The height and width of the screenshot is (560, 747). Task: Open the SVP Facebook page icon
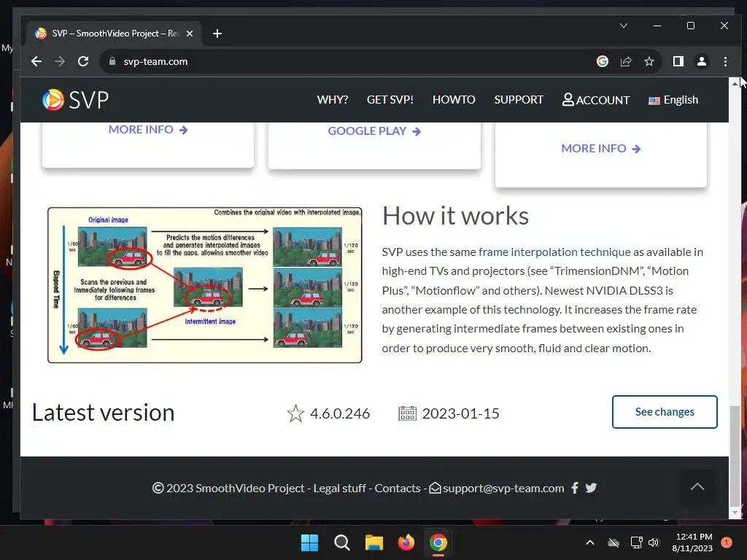click(575, 488)
